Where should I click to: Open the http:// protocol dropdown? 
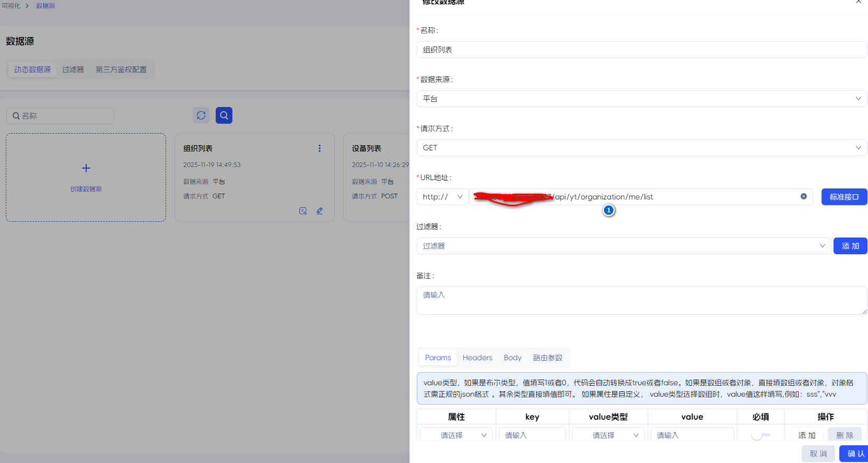[442, 197]
